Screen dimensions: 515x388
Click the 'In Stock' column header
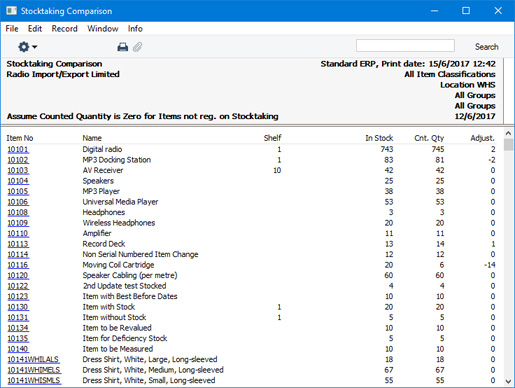(379, 138)
